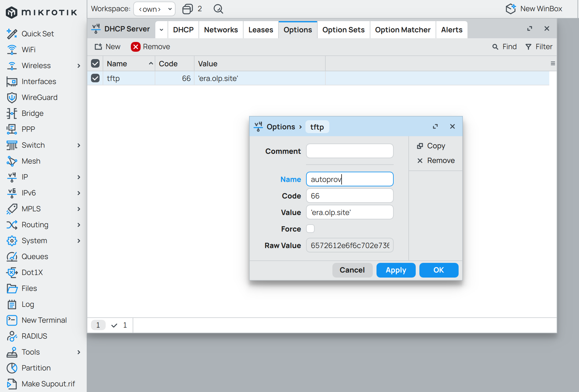Uncheck the tftp row checkbox
579x392 pixels.
[x=95, y=78]
